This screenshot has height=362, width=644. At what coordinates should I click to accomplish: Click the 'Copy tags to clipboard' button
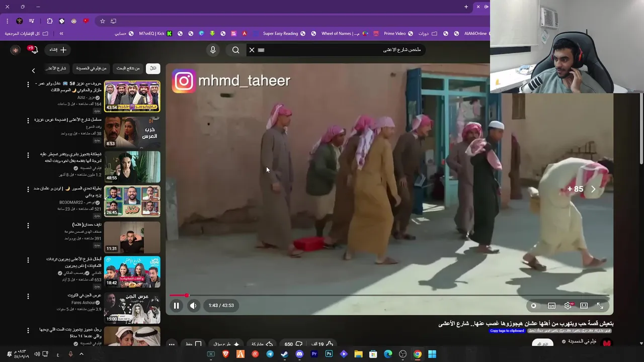tap(507, 331)
